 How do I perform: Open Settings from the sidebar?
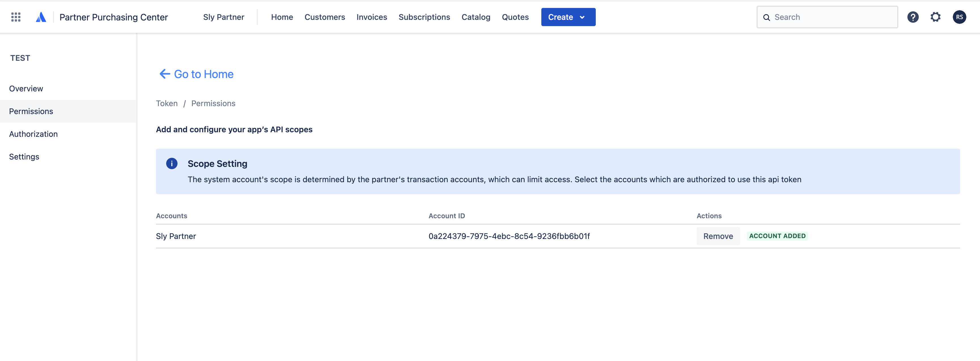(24, 156)
